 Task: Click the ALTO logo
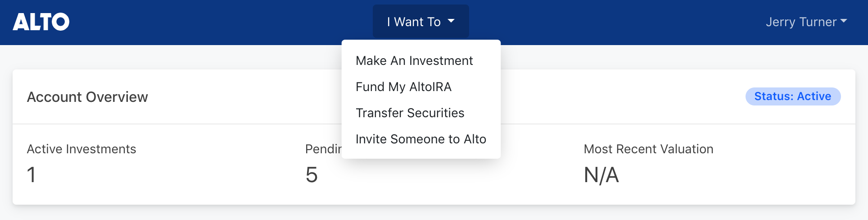41,22
